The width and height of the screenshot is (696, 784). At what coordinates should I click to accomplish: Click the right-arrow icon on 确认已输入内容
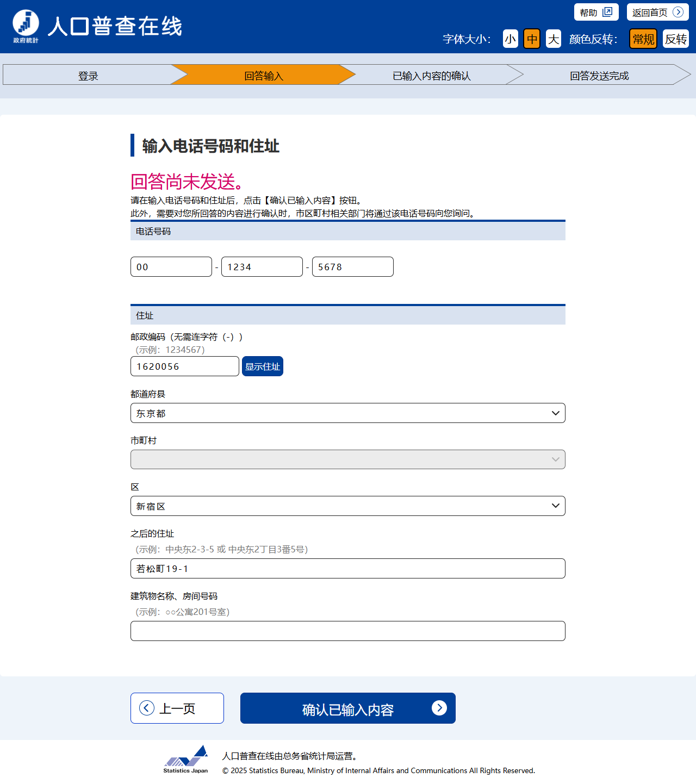click(x=439, y=708)
